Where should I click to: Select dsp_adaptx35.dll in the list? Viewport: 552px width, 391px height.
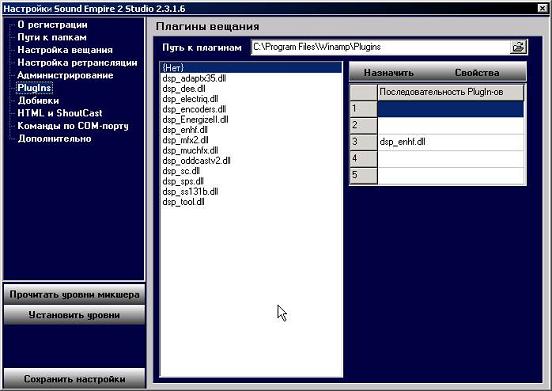click(x=251, y=78)
